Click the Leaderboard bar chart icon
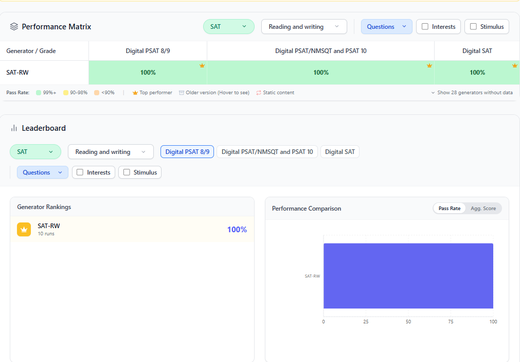The image size is (520, 362). 14,128
